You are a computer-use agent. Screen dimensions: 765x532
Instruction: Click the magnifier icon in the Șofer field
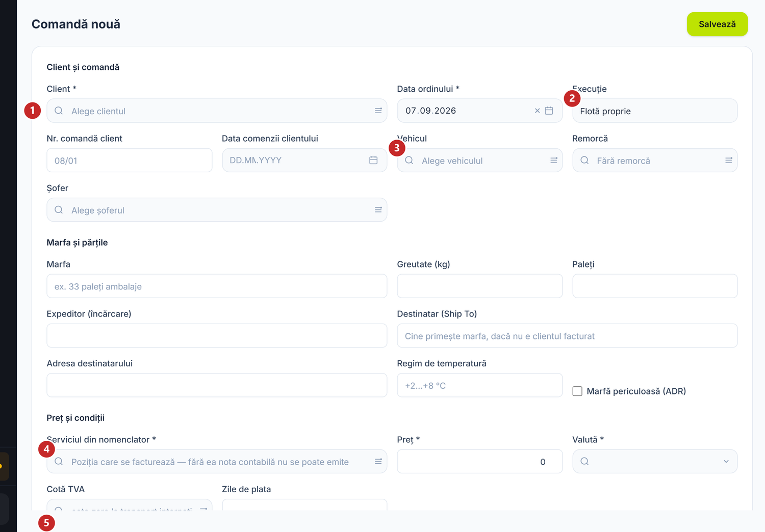pos(59,209)
